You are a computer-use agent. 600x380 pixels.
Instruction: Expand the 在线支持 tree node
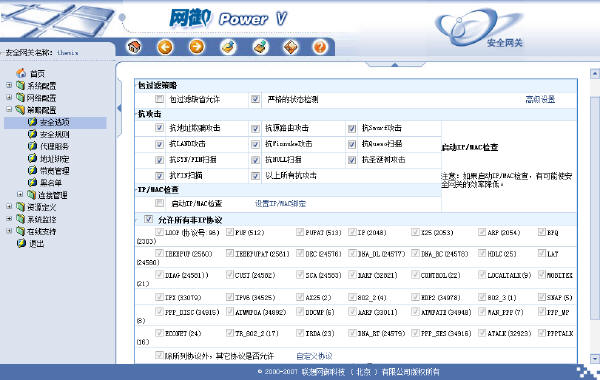9,231
